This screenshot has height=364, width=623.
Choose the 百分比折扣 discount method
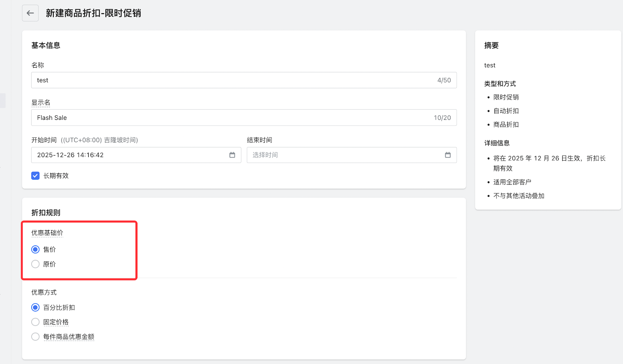[35, 308]
